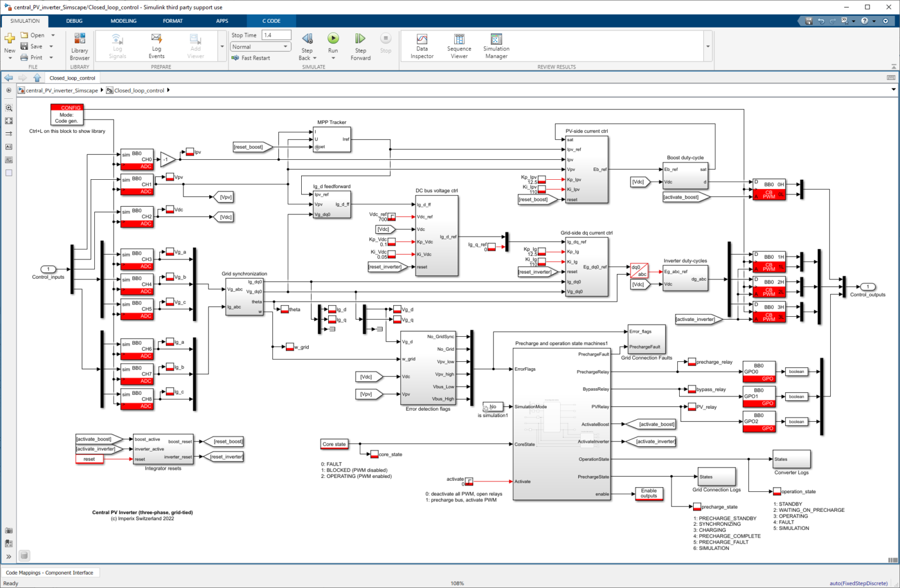Image resolution: width=900 pixels, height=588 pixels.
Task: Open the C CODE tab
Action: click(x=271, y=20)
